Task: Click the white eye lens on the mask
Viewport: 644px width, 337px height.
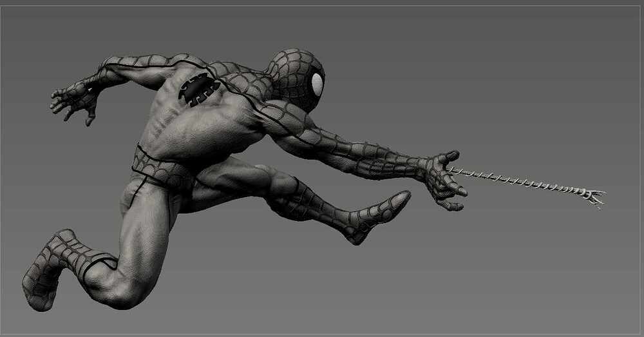Action: point(317,84)
